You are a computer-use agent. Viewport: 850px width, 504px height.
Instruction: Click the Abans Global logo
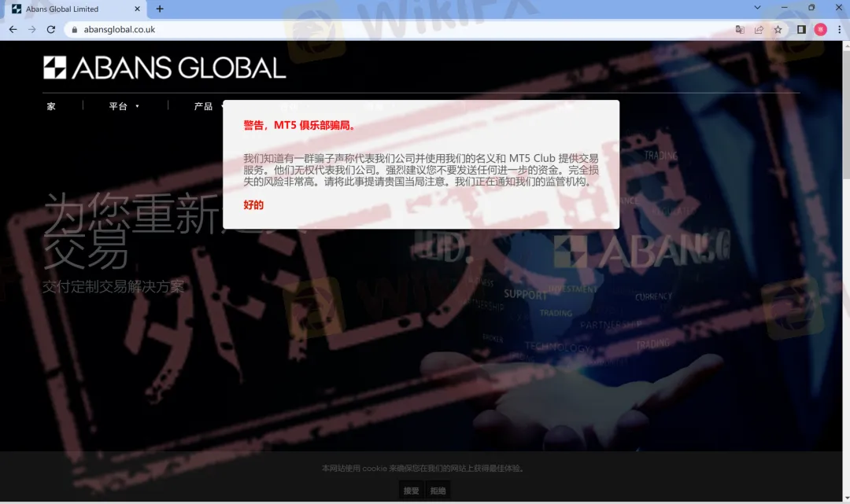[164, 68]
